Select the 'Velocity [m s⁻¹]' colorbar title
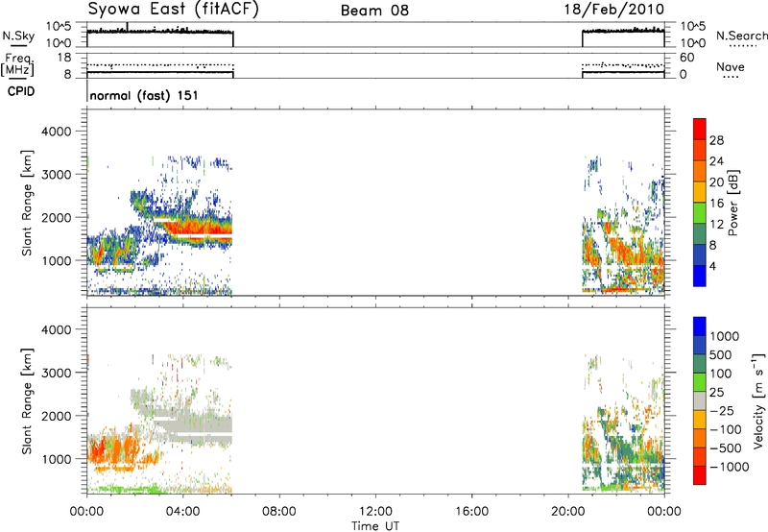Screen dimensions: 768x532 (758, 400)
